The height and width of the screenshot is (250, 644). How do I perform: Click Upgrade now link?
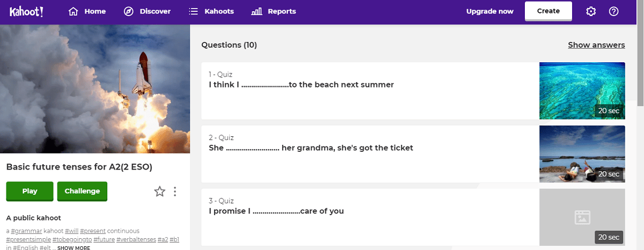(x=489, y=11)
